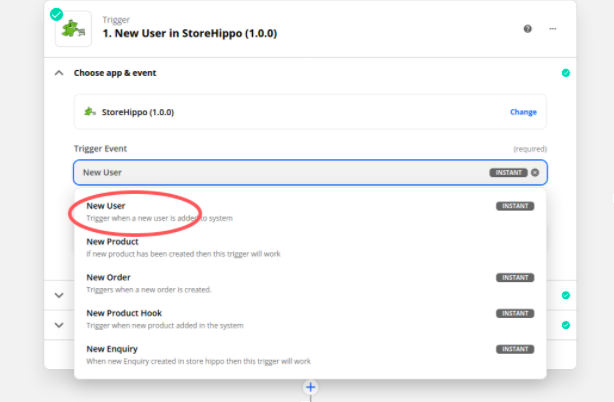614x402 pixels.
Task: Click the StoreHippo trigger app logo
Action: click(x=74, y=29)
